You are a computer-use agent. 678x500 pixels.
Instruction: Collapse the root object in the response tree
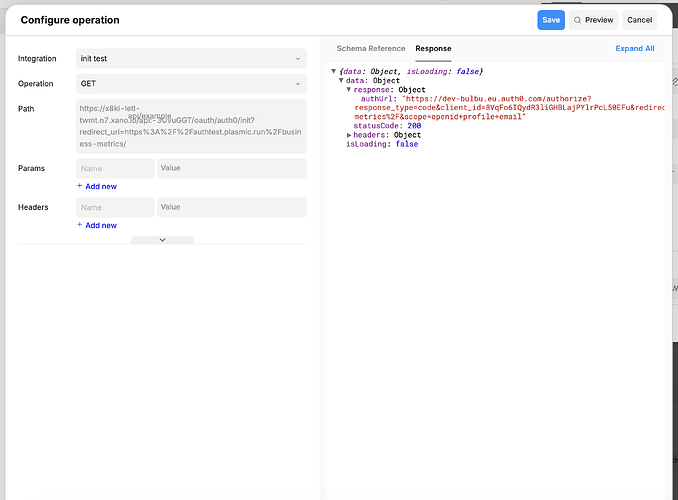pos(334,71)
